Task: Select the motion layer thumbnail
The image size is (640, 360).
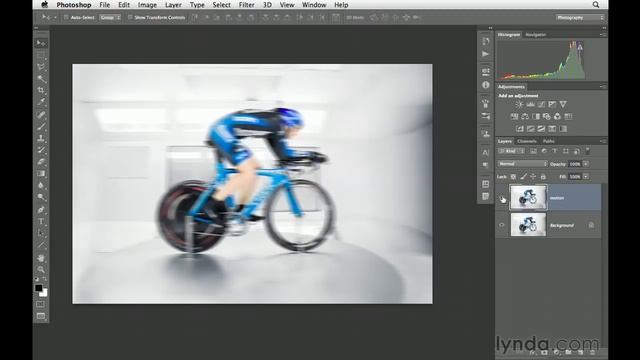Action: click(x=528, y=198)
